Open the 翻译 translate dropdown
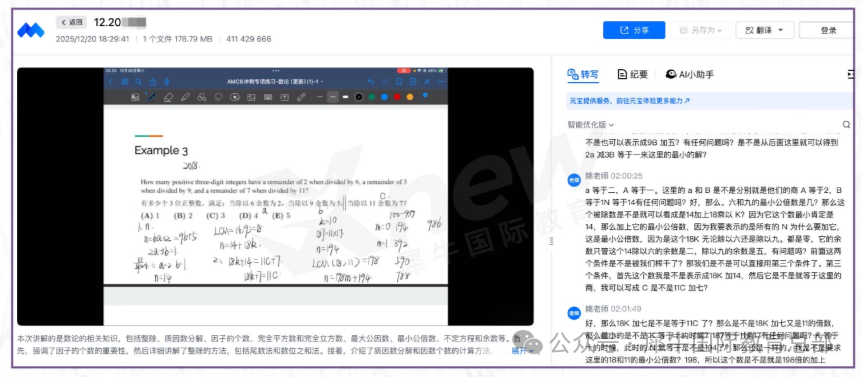 (764, 30)
